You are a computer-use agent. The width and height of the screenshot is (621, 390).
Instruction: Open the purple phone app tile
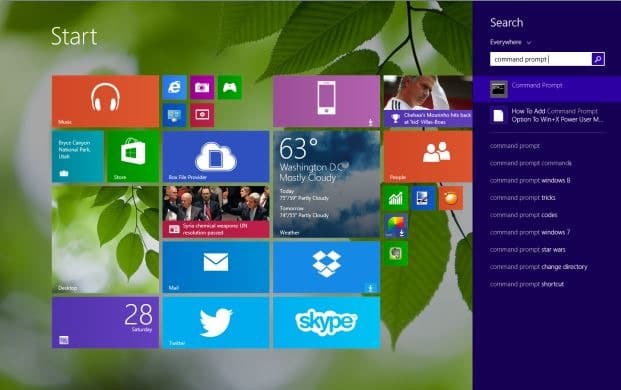(x=326, y=101)
